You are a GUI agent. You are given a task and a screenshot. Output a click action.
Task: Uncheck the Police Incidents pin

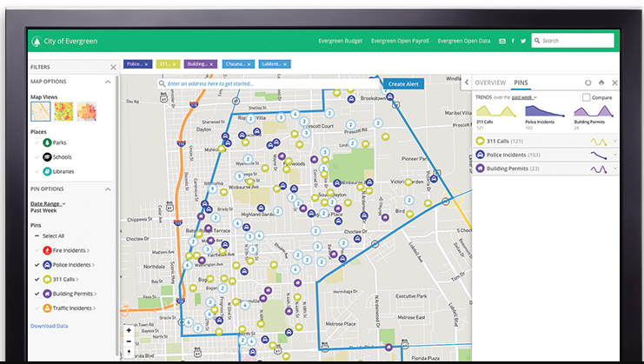[37, 264]
